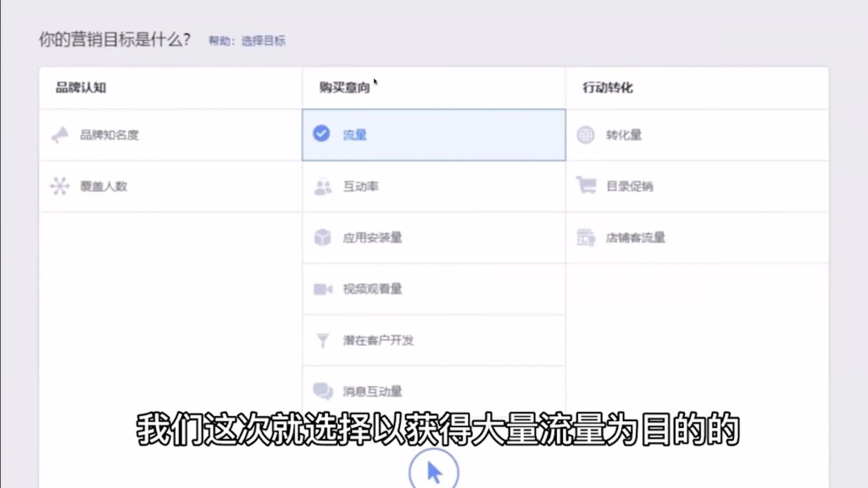Click the cube icon next to 应用安装量
Image resolution: width=868 pixels, height=488 pixels.
pos(323,237)
